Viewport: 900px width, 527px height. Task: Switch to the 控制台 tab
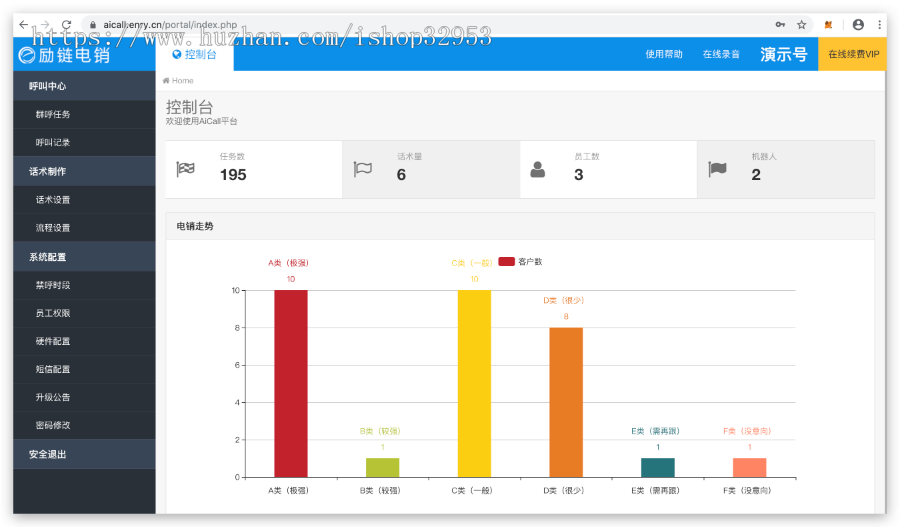pyautogui.click(x=194, y=55)
